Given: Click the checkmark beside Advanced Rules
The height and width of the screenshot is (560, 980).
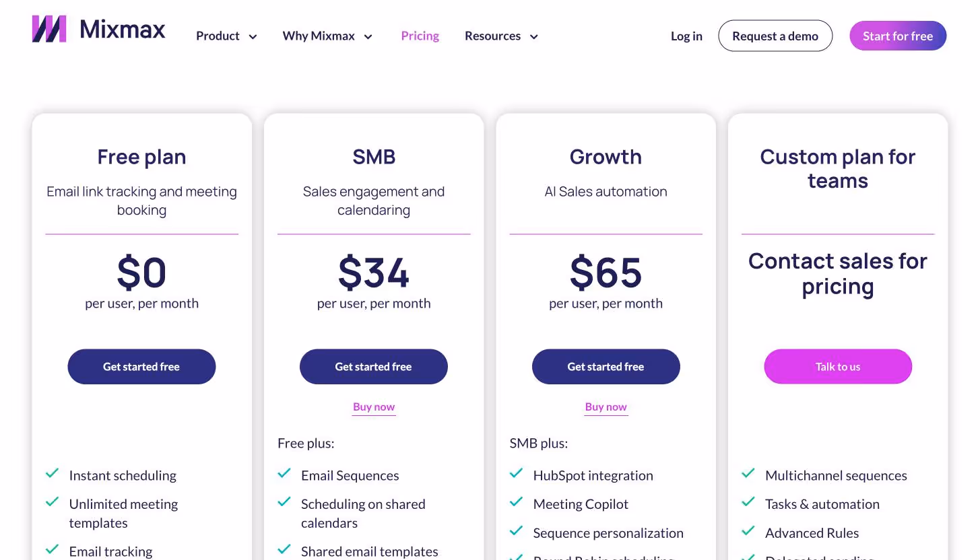Looking at the screenshot, I should [x=748, y=530].
